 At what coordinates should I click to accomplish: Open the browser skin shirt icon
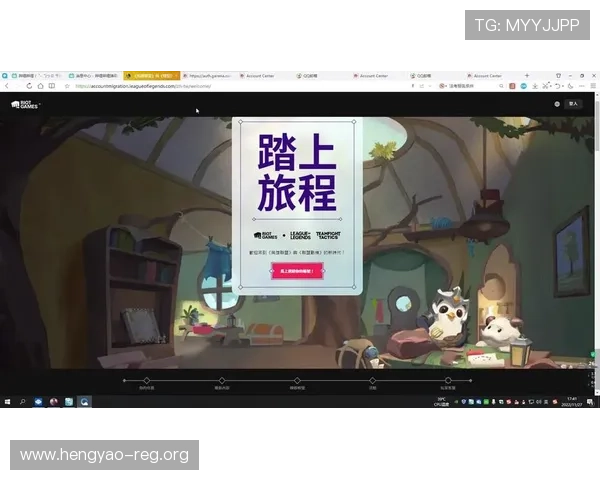(558, 76)
